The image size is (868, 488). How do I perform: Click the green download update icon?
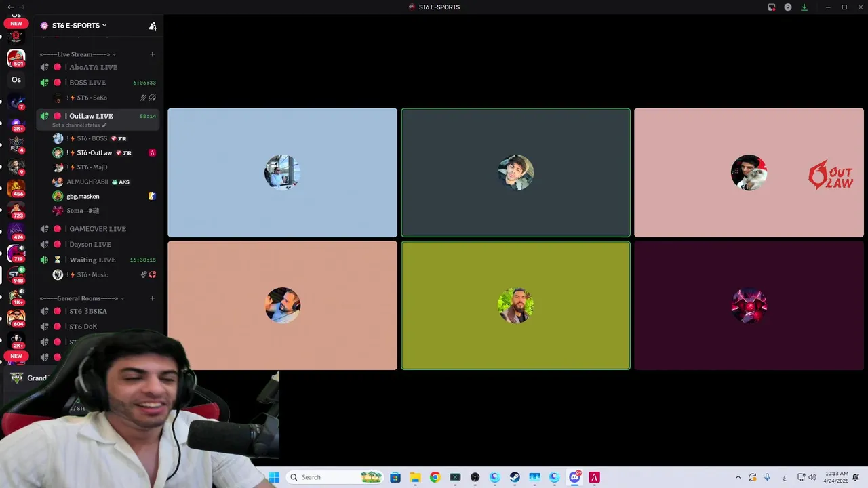[x=804, y=7]
